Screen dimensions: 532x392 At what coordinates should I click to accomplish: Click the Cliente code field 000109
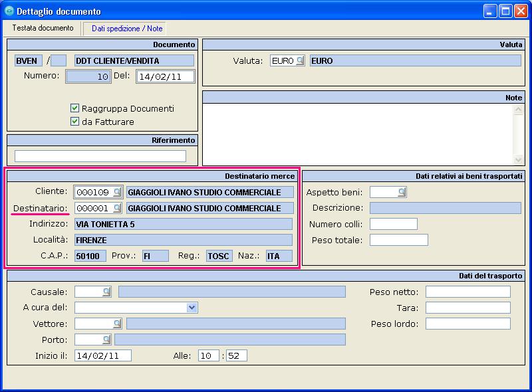pos(93,192)
